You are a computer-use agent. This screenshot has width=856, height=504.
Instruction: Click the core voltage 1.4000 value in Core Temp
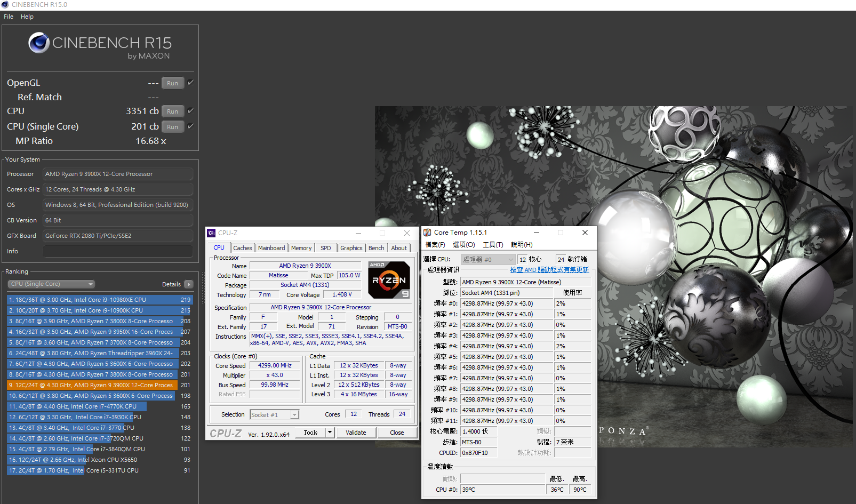(x=479, y=431)
